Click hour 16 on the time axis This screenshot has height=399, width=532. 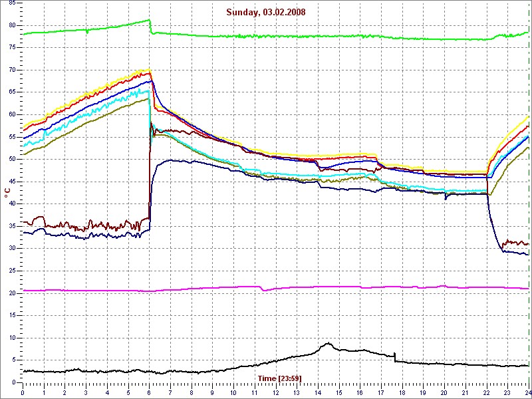tap(360, 392)
